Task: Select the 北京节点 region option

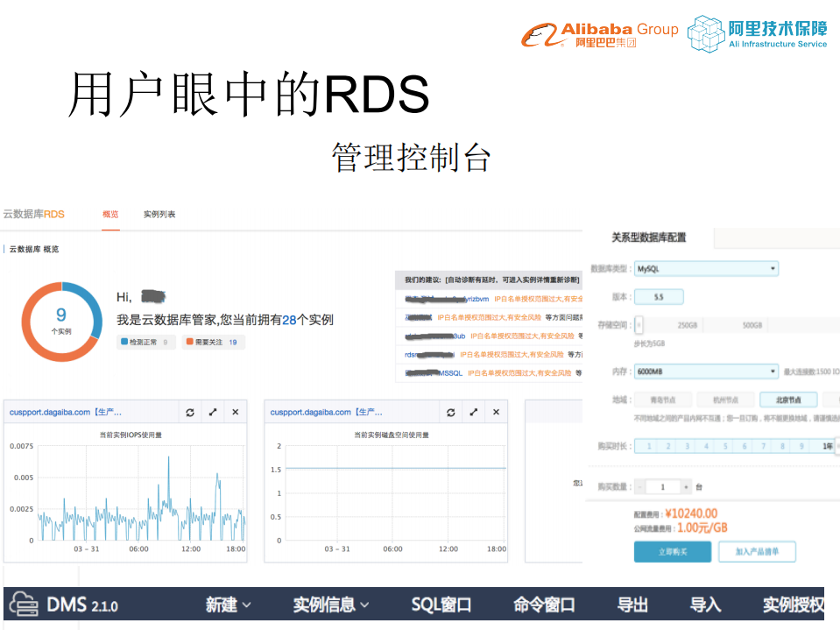Action: (787, 398)
